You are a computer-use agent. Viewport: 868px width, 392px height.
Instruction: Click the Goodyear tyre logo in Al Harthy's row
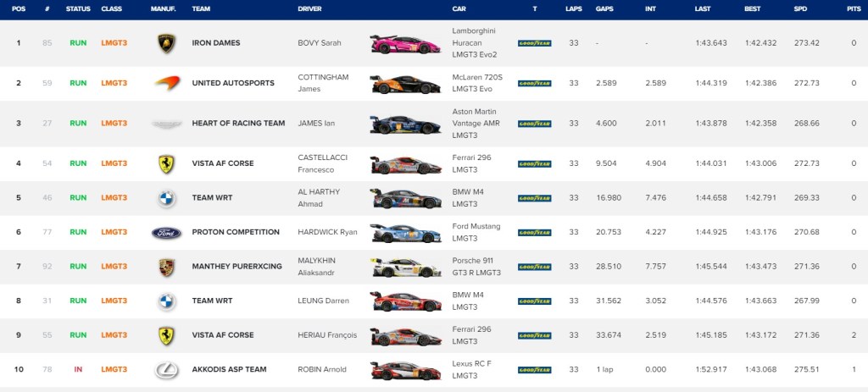[535, 198]
